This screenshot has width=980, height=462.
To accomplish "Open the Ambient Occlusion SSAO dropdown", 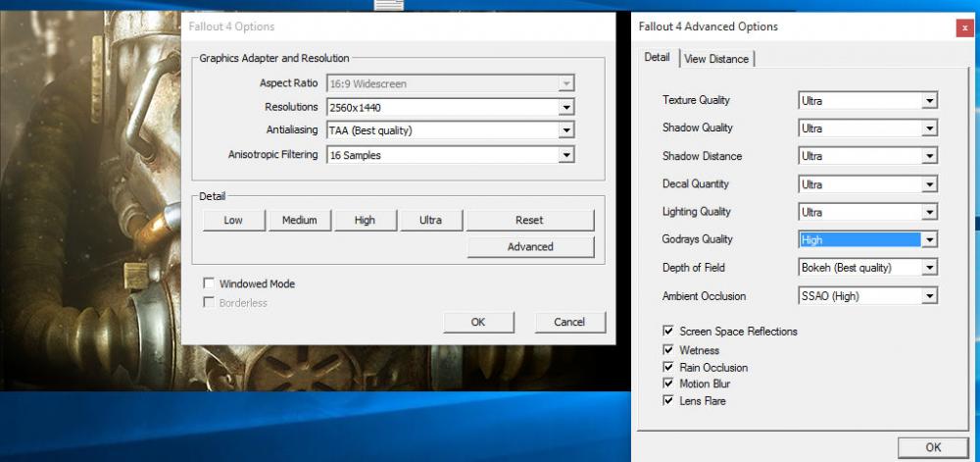I will point(868,296).
